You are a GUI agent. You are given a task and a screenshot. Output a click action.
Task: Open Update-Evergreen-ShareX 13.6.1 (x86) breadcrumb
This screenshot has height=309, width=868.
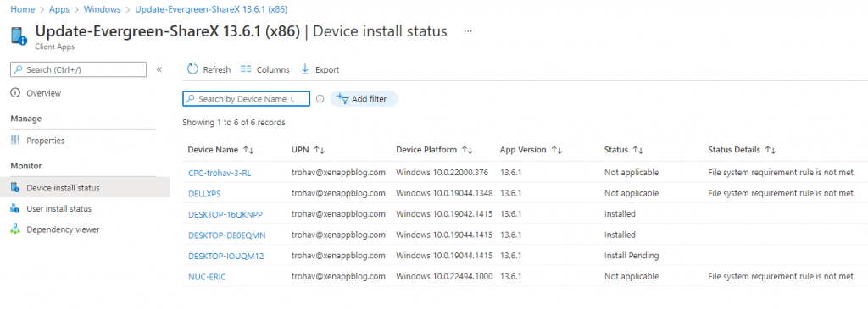coord(211,9)
